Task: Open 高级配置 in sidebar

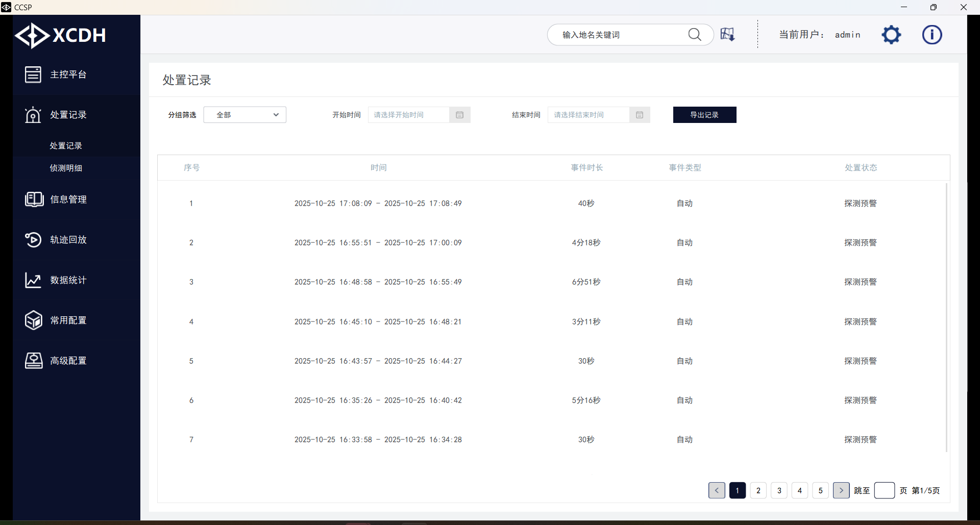Action: [x=68, y=361]
